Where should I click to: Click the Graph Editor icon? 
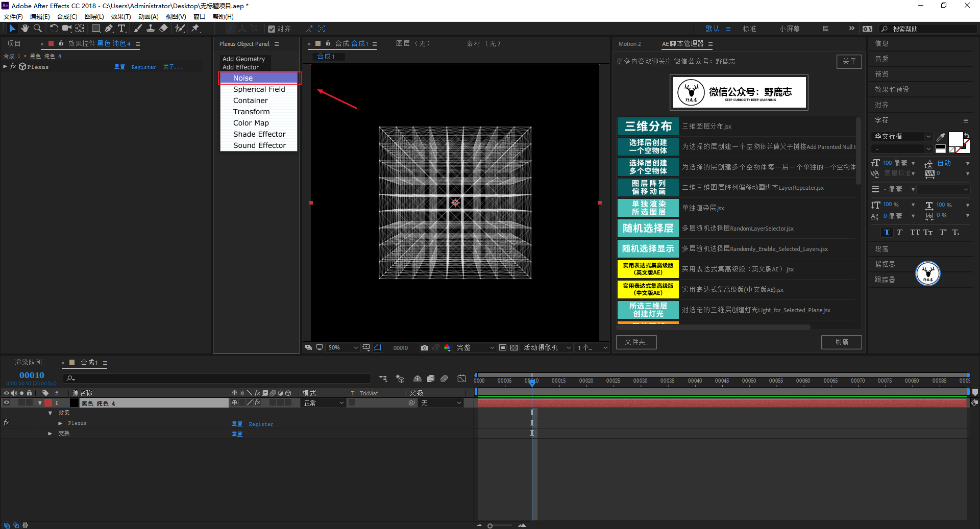coord(461,379)
